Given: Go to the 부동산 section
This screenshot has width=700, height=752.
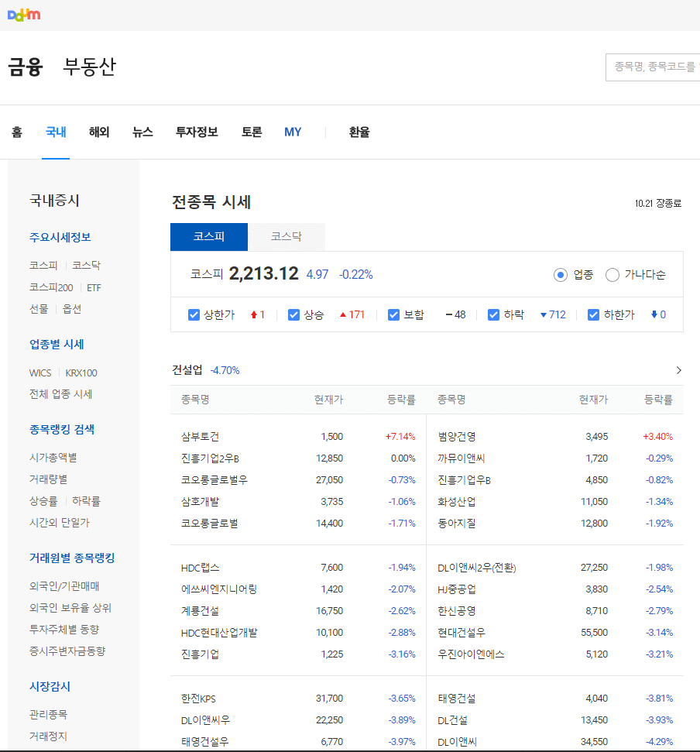Looking at the screenshot, I should (x=90, y=67).
